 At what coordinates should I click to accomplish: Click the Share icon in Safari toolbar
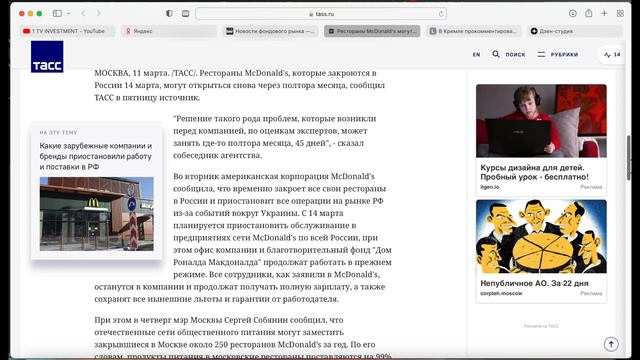(589, 13)
